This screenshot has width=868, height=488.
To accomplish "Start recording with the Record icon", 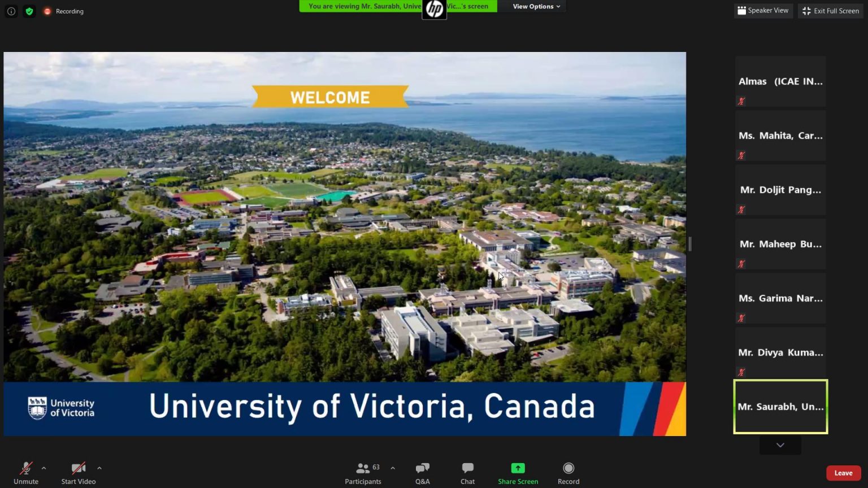I will pyautogui.click(x=568, y=468).
